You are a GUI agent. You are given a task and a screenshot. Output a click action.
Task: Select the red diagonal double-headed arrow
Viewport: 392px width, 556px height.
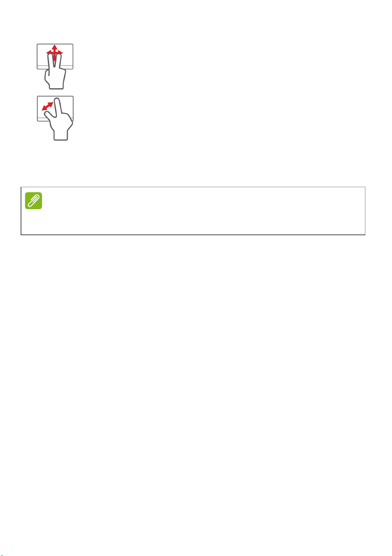[x=48, y=106]
